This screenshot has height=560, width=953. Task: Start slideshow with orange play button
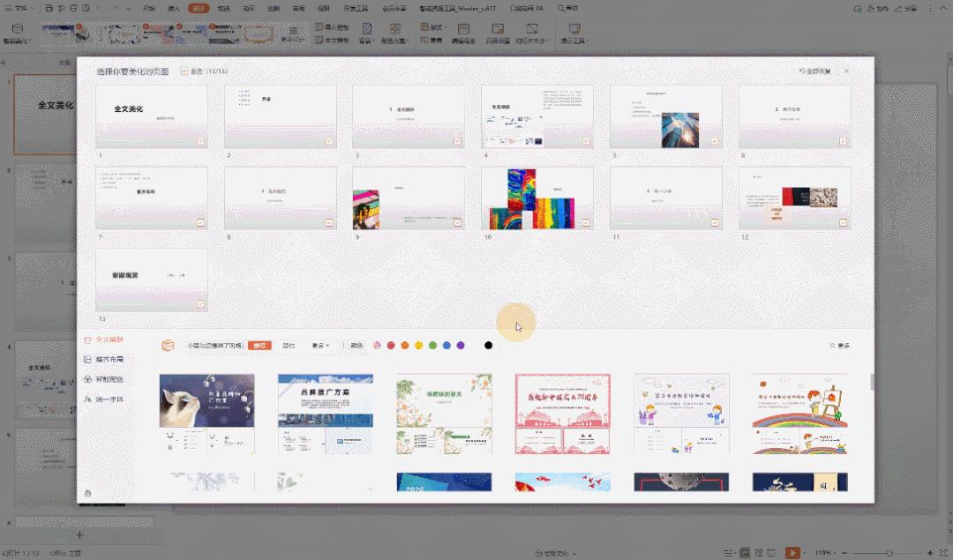point(792,553)
